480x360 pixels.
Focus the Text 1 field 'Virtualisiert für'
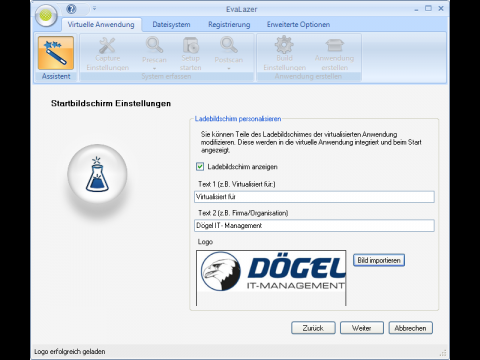[x=314, y=197]
